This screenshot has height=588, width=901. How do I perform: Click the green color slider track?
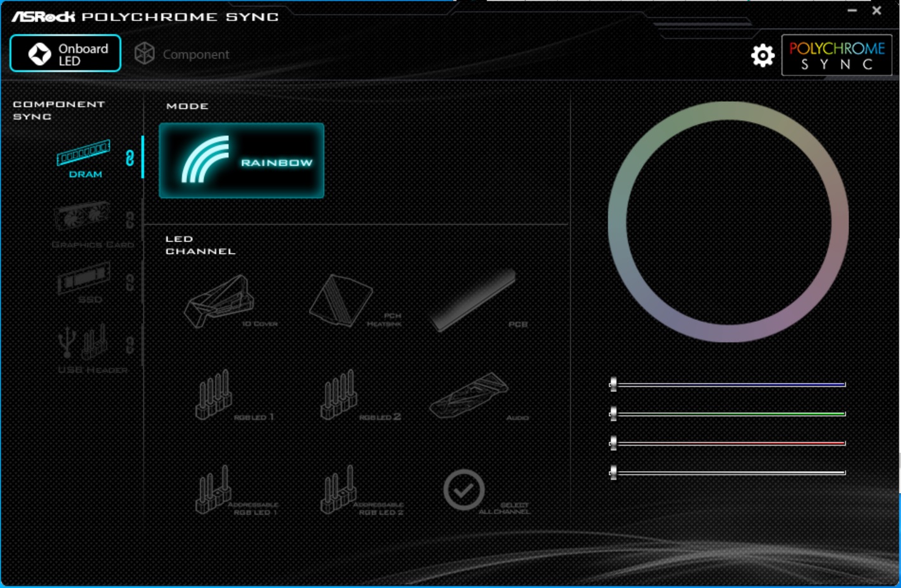(728, 413)
